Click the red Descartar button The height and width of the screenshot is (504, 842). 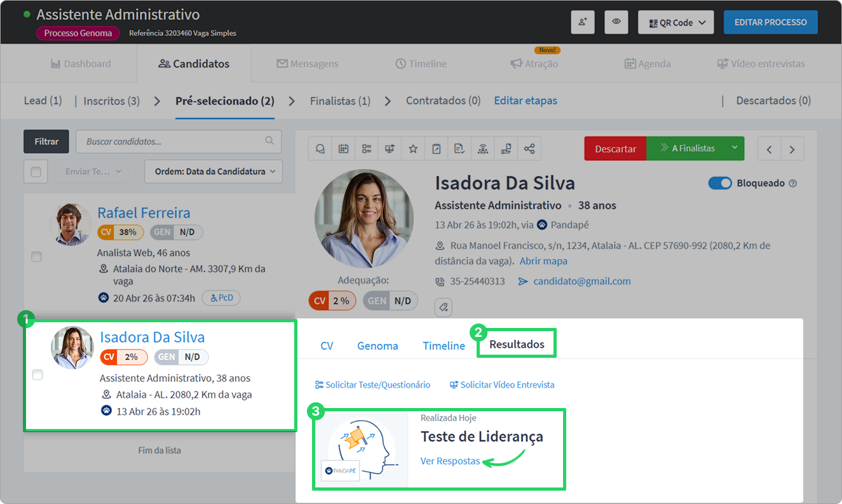(615, 148)
